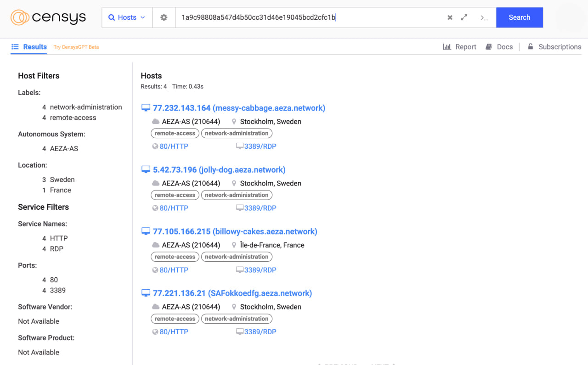This screenshot has height=365, width=588.
Task: Click screen icon next to messy-cabbage 3389/RDP
Action: (239, 146)
